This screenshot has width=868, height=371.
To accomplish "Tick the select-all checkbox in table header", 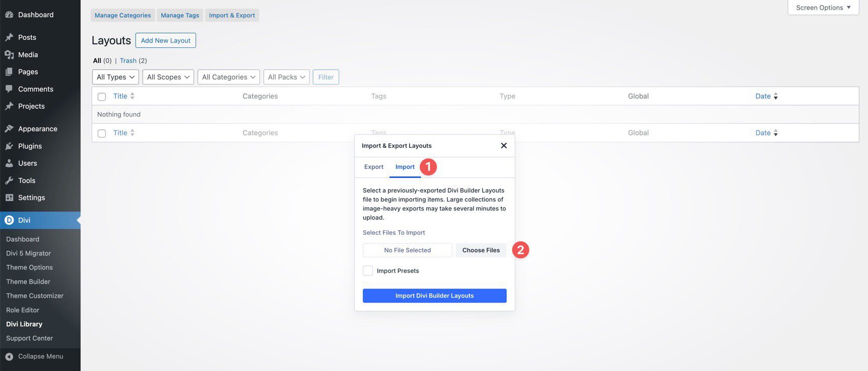I will click(102, 97).
